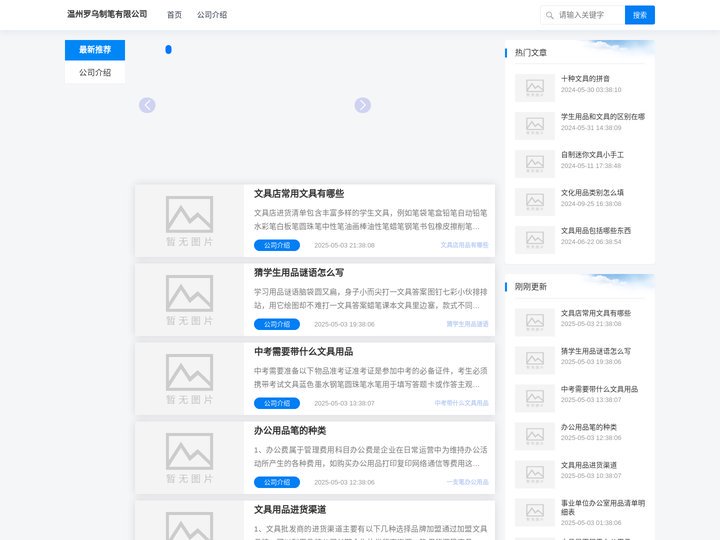Click 公司介绍 tag on 文具店常用文具有哪些 card
This screenshot has width=720, height=540.
(x=277, y=245)
